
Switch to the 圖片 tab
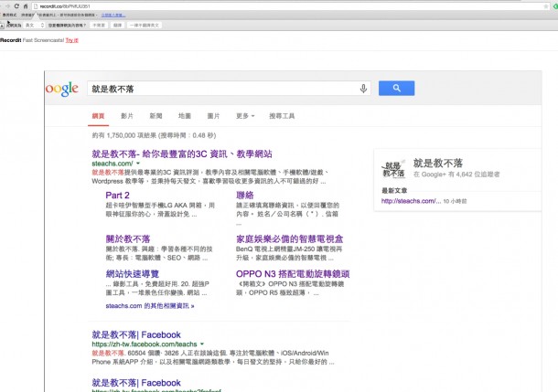click(x=213, y=116)
